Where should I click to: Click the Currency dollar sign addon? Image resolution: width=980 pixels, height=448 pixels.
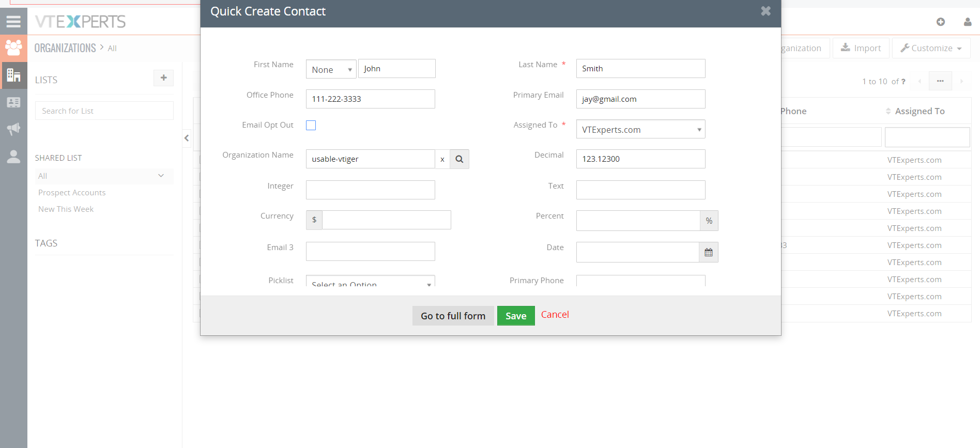314,220
